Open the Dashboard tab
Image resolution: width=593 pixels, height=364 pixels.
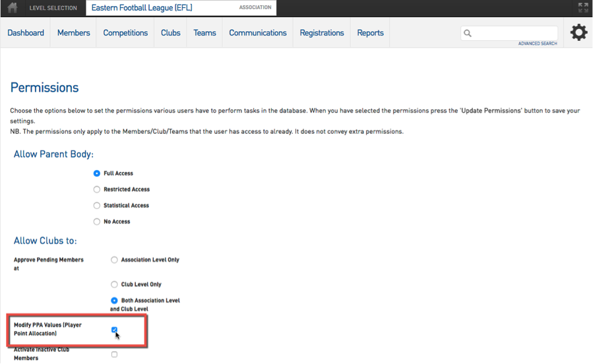(x=26, y=33)
